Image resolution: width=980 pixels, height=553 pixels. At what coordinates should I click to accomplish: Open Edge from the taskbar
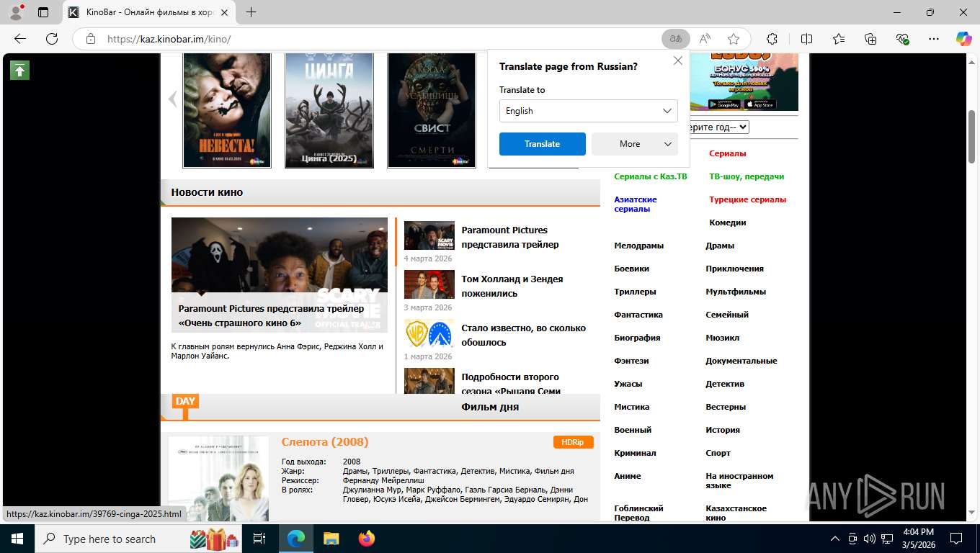(x=296, y=539)
